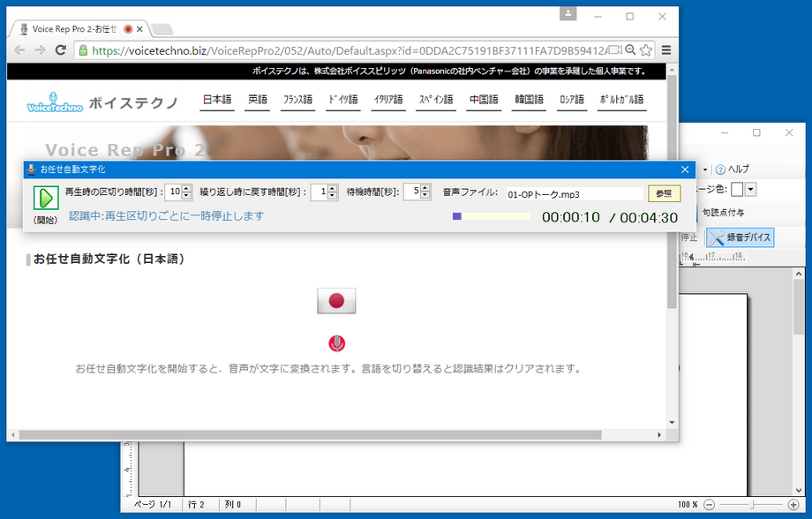
Task: Switch language to 日本語
Action: [x=217, y=100]
